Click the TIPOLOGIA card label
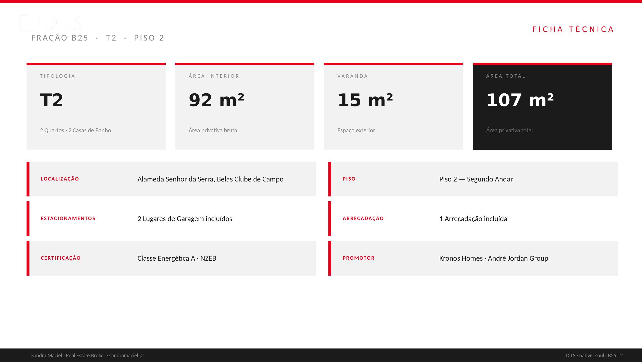 [57, 76]
